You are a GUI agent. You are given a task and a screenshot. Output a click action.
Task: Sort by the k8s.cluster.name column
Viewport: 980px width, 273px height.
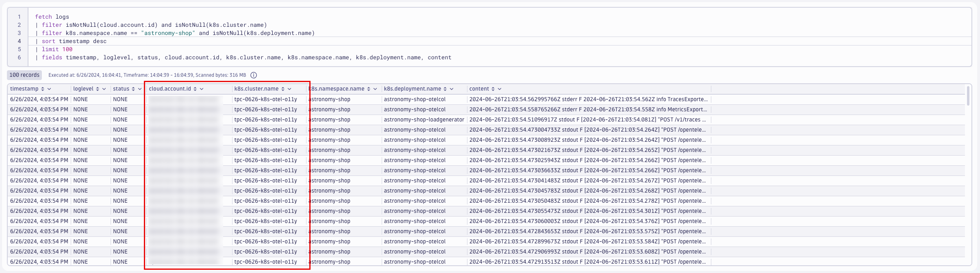pyautogui.click(x=283, y=89)
